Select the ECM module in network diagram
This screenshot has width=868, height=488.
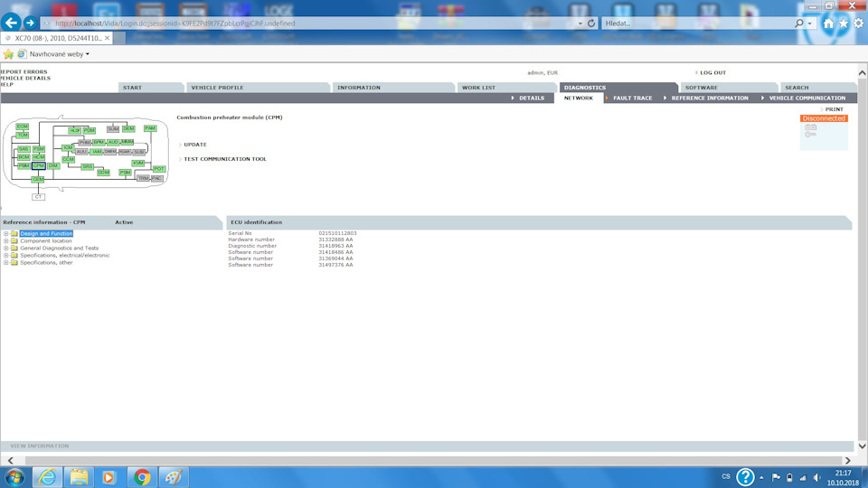pyautogui.click(x=23, y=127)
